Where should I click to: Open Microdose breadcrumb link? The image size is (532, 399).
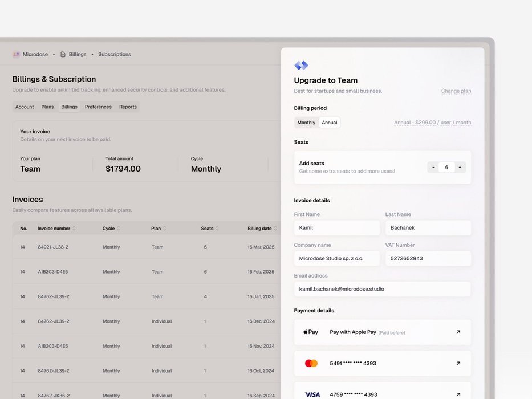click(x=35, y=54)
